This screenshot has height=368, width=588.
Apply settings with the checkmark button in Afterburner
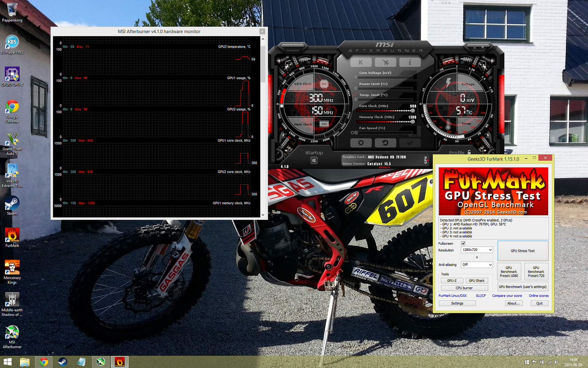coord(410,143)
